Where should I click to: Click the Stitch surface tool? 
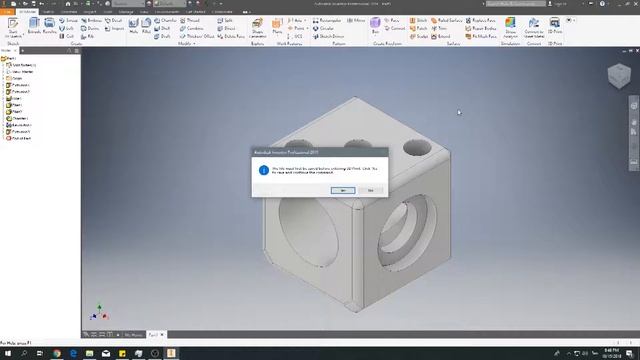tap(418, 20)
